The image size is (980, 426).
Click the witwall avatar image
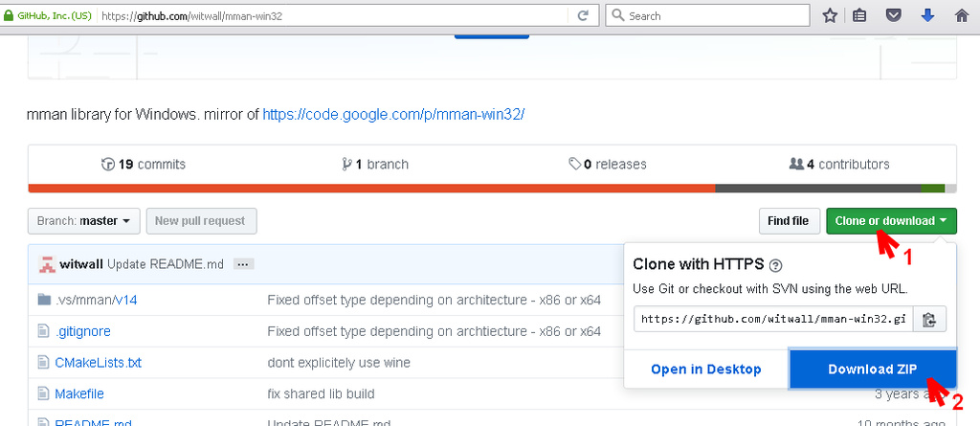tap(46, 263)
